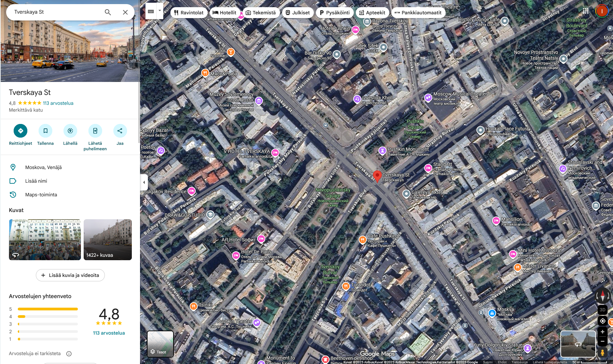This screenshot has width=613, height=364.
Task: Open Lähetä tuotepalautetta footer link
Action: (550, 362)
